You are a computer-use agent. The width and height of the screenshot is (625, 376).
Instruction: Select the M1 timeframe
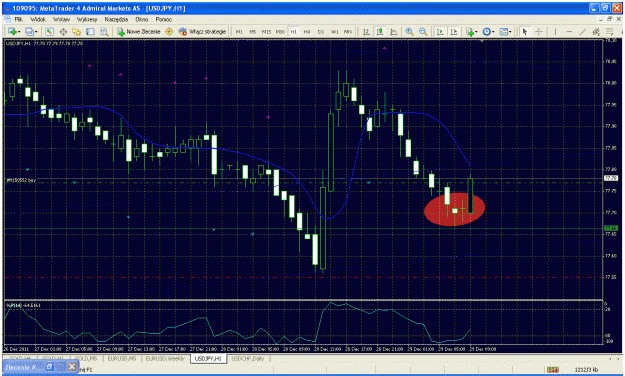click(x=239, y=32)
